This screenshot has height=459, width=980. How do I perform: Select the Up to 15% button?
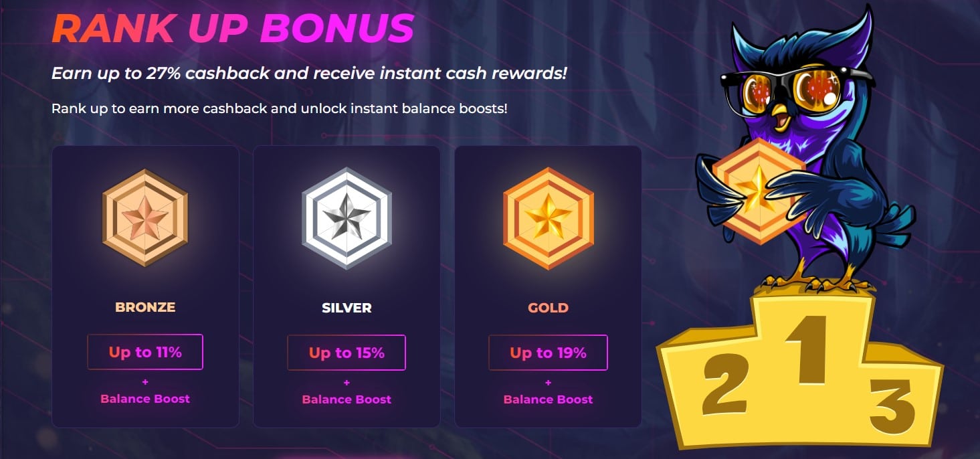(347, 353)
